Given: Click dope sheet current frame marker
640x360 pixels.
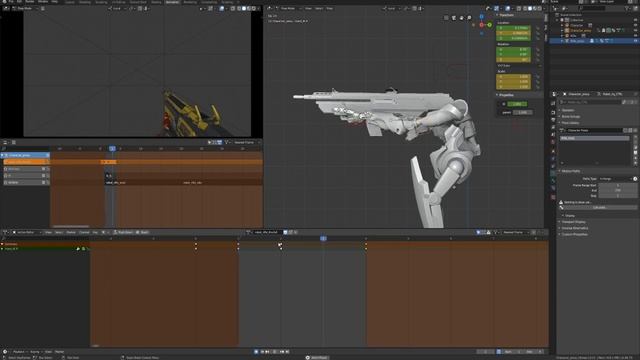Looking at the screenshot, I should pyautogui.click(x=323, y=238).
